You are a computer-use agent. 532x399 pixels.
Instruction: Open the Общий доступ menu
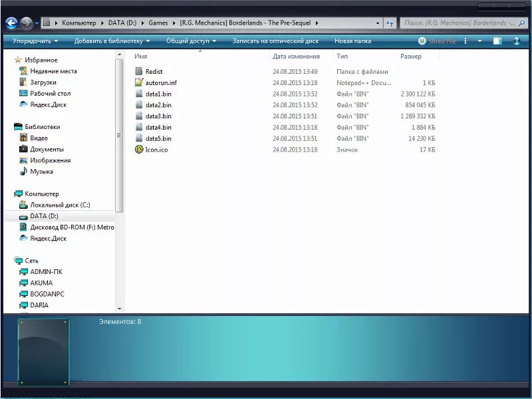tap(191, 41)
